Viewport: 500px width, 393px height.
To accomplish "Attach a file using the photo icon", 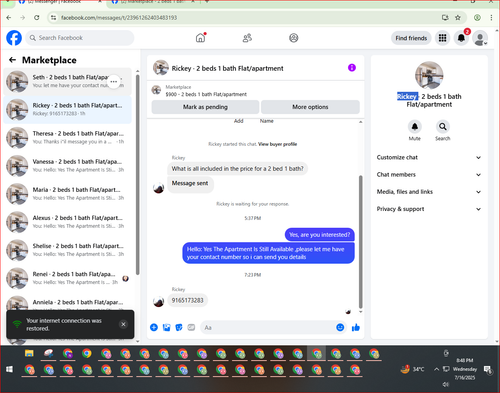I will (x=166, y=328).
